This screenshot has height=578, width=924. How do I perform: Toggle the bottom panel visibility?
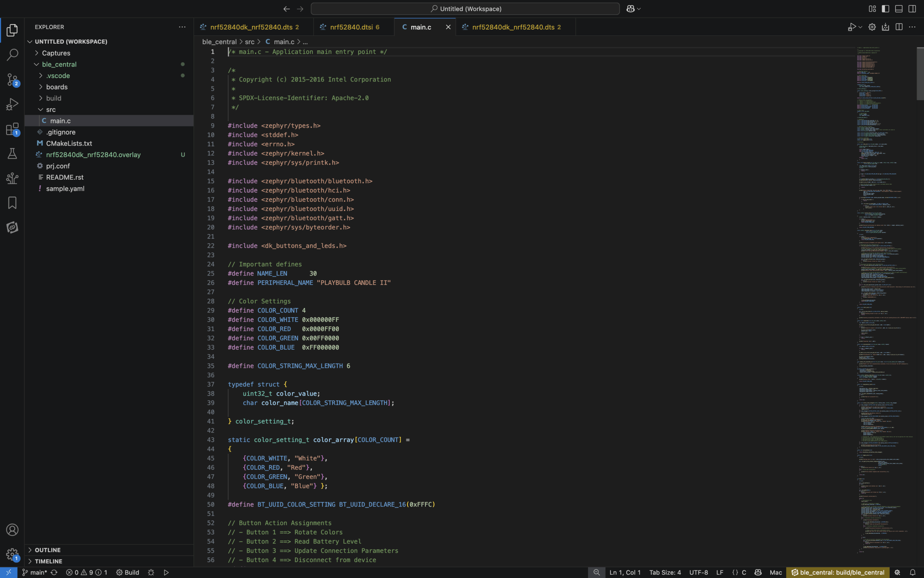tap(899, 9)
